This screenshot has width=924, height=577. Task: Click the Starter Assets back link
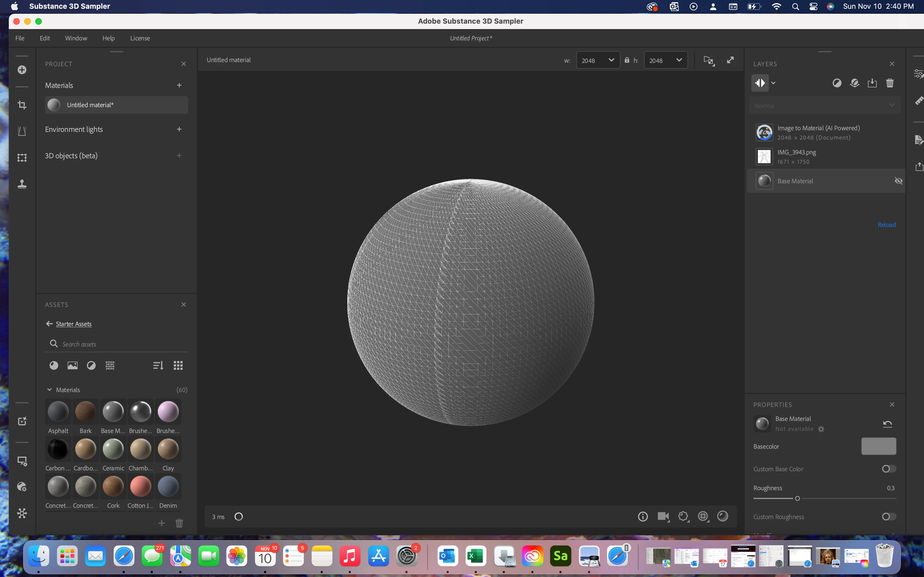(73, 324)
